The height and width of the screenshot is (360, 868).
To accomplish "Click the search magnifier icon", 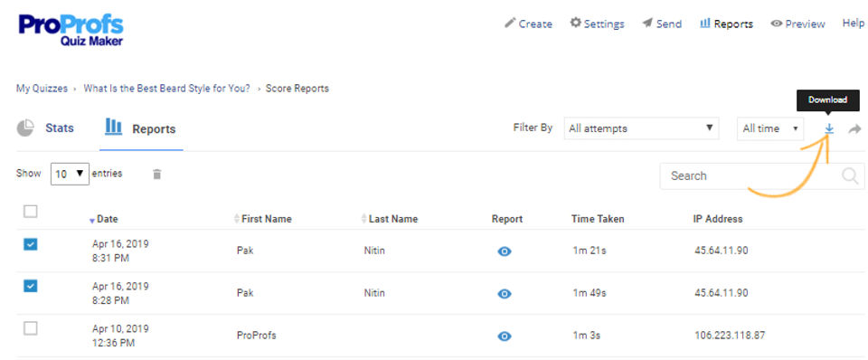I will (850, 176).
